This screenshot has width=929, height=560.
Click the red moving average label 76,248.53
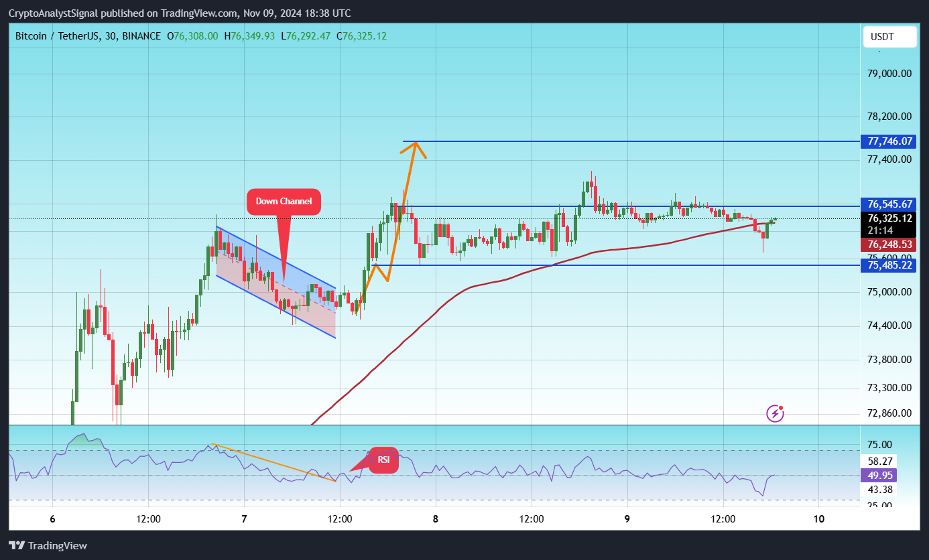coord(889,245)
